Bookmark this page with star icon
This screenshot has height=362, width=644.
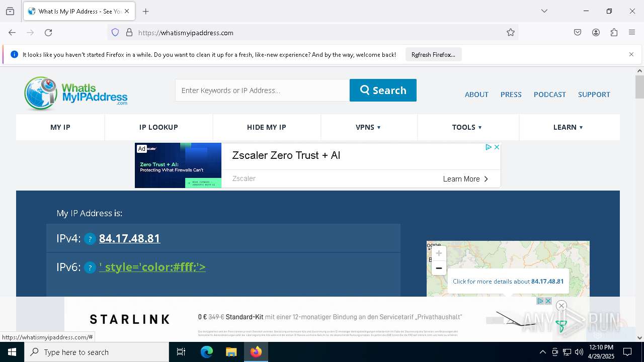[x=511, y=33]
